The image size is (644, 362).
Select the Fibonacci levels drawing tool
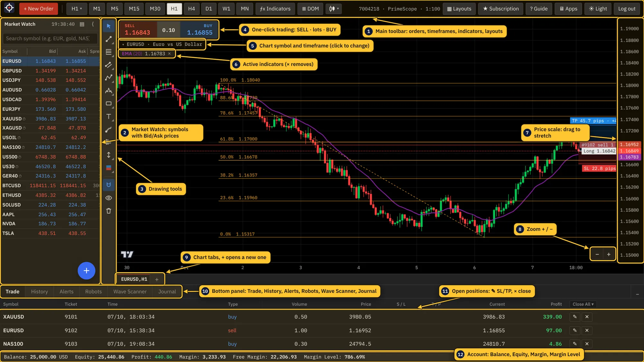(109, 52)
